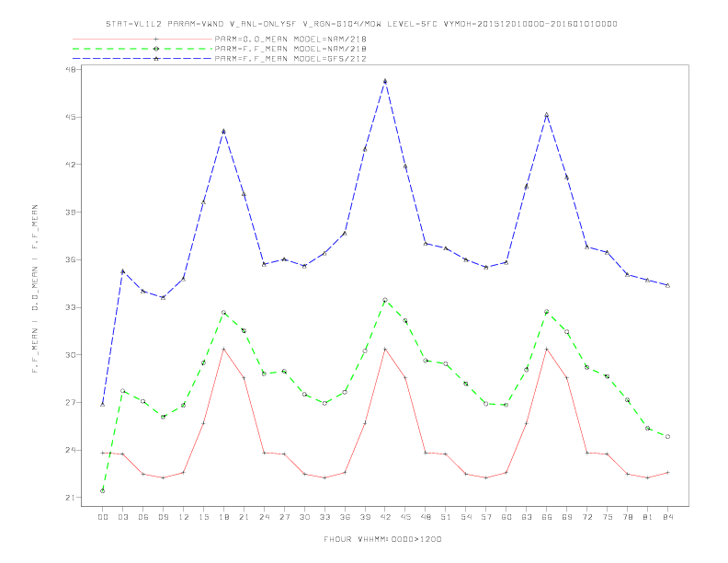This screenshot has width=728, height=563.
Task: Click the x-axis tick label 00
Action: pyautogui.click(x=103, y=517)
